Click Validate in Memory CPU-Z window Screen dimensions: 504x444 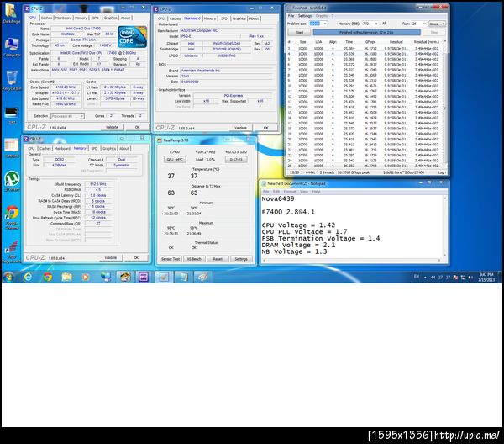[111, 257]
